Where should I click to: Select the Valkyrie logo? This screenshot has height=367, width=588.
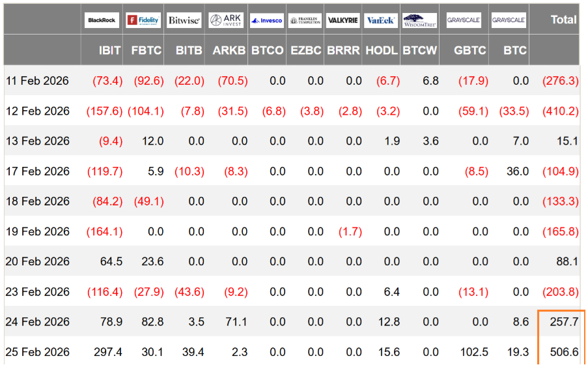pyautogui.click(x=343, y=20)
